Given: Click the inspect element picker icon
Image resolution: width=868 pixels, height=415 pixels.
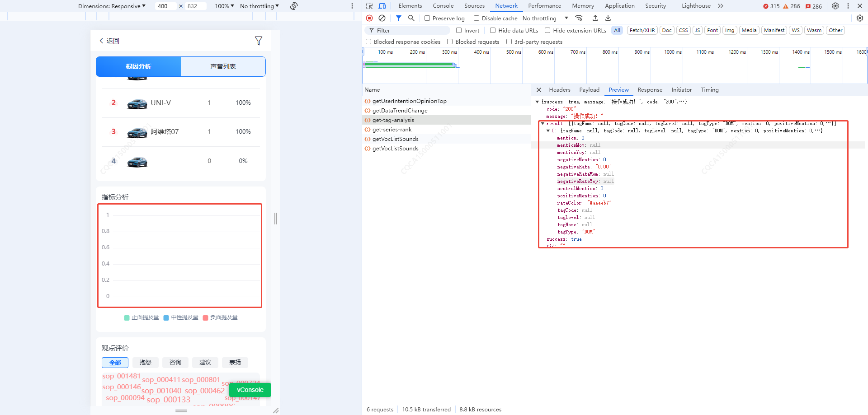Looking at the screenshot, I should (x=369, y=6).
